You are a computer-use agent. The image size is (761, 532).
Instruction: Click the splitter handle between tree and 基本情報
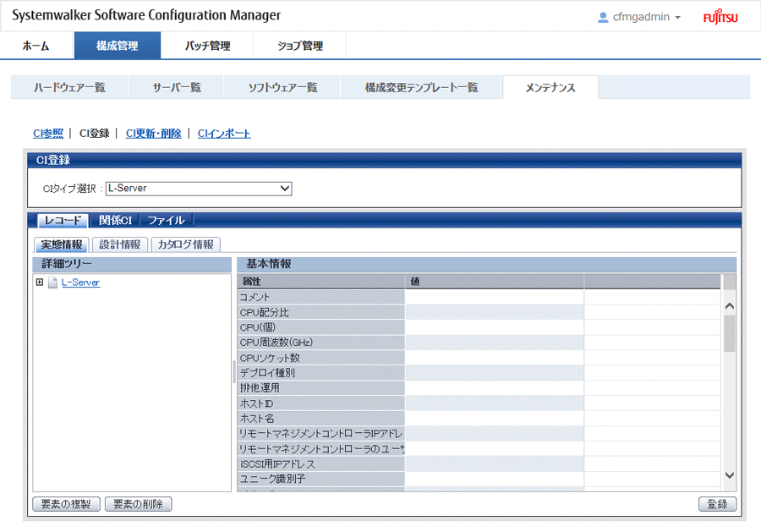click(234, 373)
